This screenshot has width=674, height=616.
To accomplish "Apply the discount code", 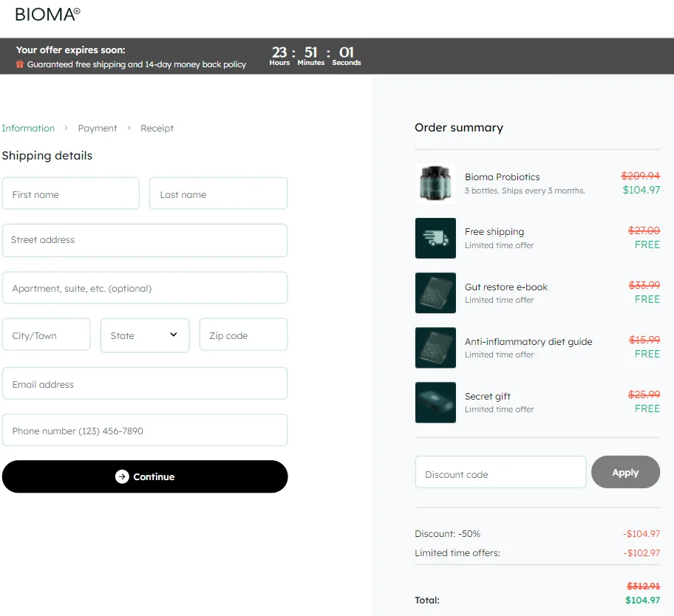I will point(625,472).
